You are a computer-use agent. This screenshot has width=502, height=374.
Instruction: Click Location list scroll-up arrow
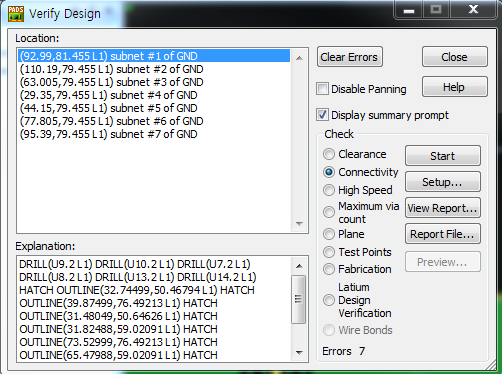[x=299, y=58]
